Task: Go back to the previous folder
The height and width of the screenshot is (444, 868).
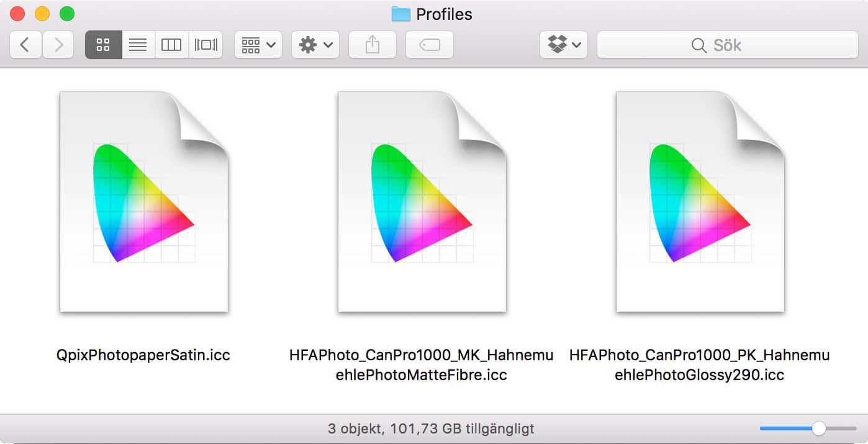Action: 25,45
